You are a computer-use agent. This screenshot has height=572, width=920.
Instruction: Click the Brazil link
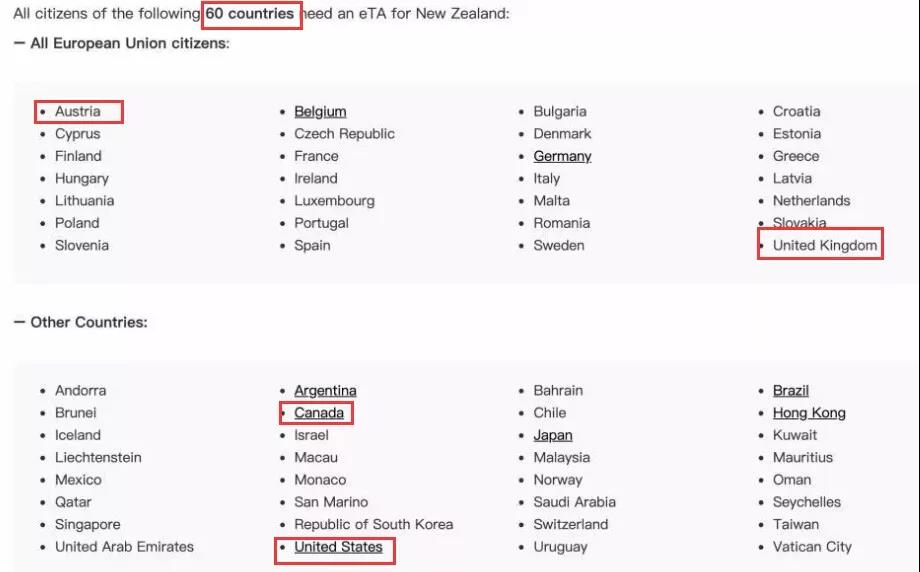pyautogui.click(x=791, y=391)
